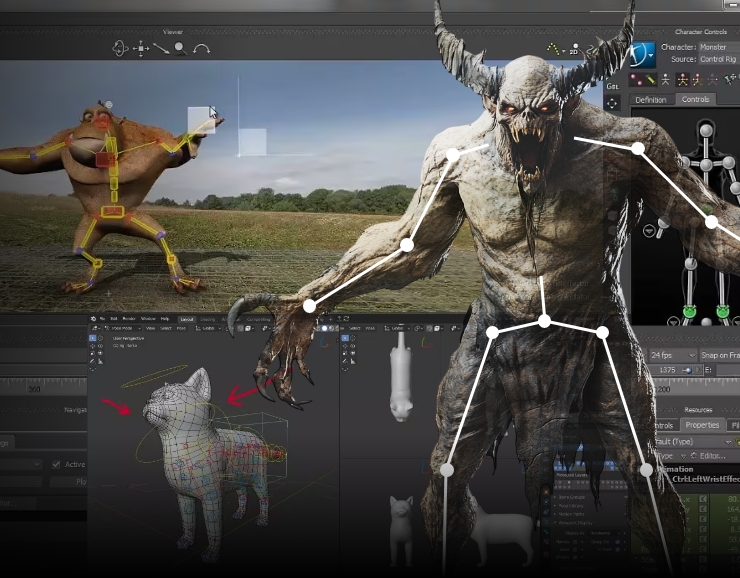The image size is (740, 578).
Task: Select the Travelling pan tool in Viewer
Action: click(x=141, y=49)
